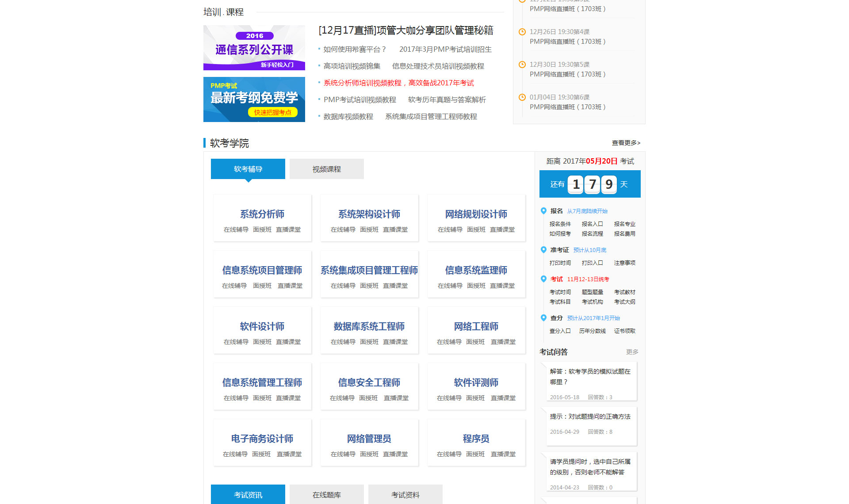This screenshot has height=504, width=849.
Task: Click clock icon beside 12月30日 lesson
Action: pos(522,65)
